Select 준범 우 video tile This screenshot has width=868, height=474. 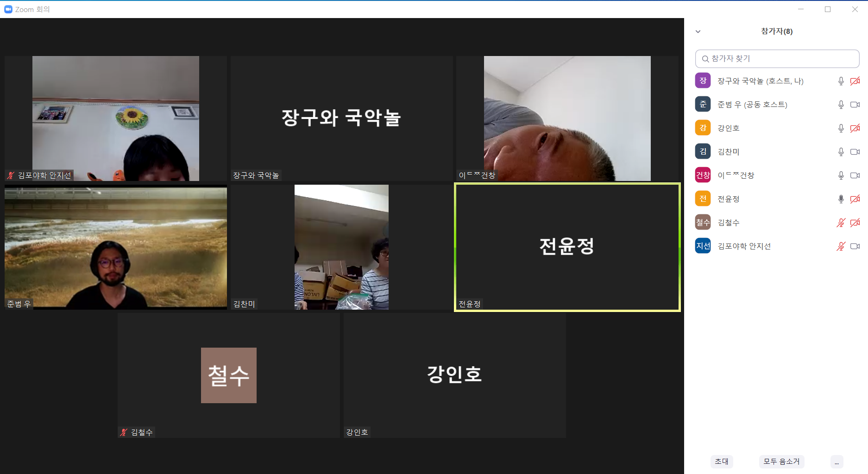click(x=116, y=247)
